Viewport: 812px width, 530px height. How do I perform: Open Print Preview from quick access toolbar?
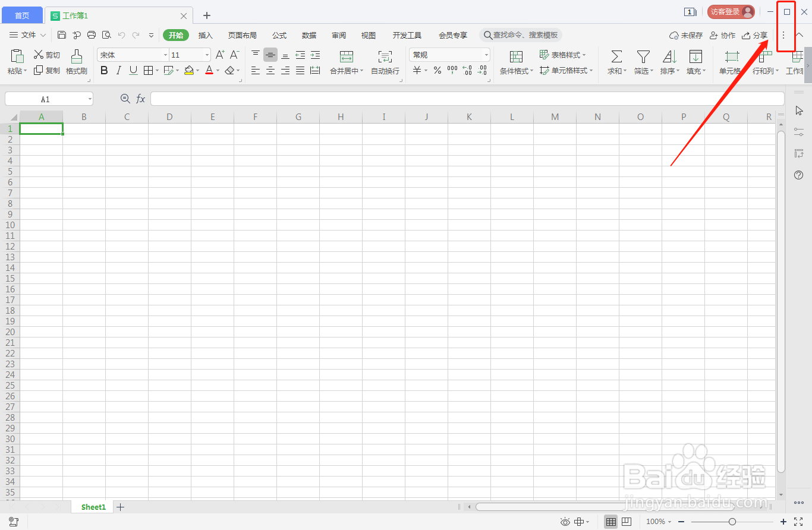[x=106, y=35]
